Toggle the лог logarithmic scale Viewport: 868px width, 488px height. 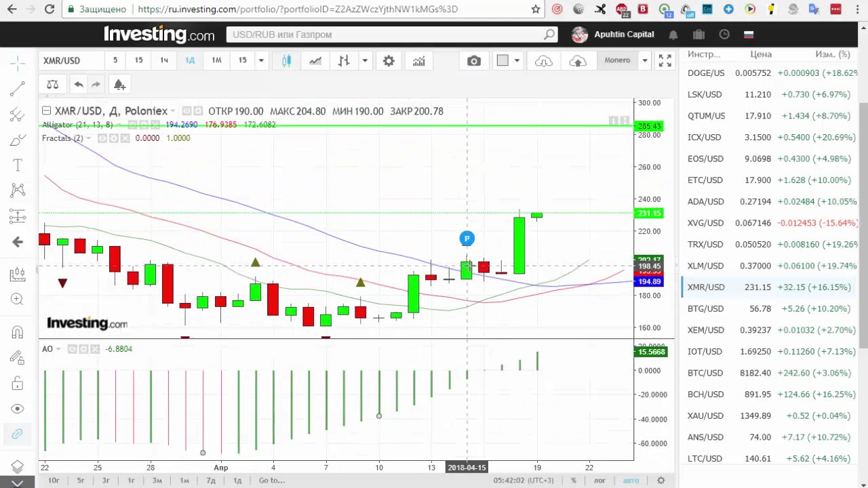[600, 481]
